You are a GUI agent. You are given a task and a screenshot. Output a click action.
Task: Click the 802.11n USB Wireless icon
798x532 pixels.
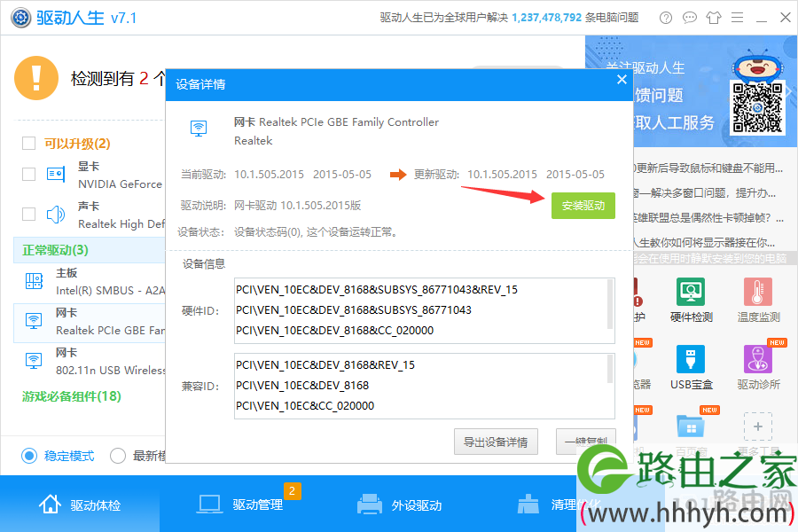point(34,361)
